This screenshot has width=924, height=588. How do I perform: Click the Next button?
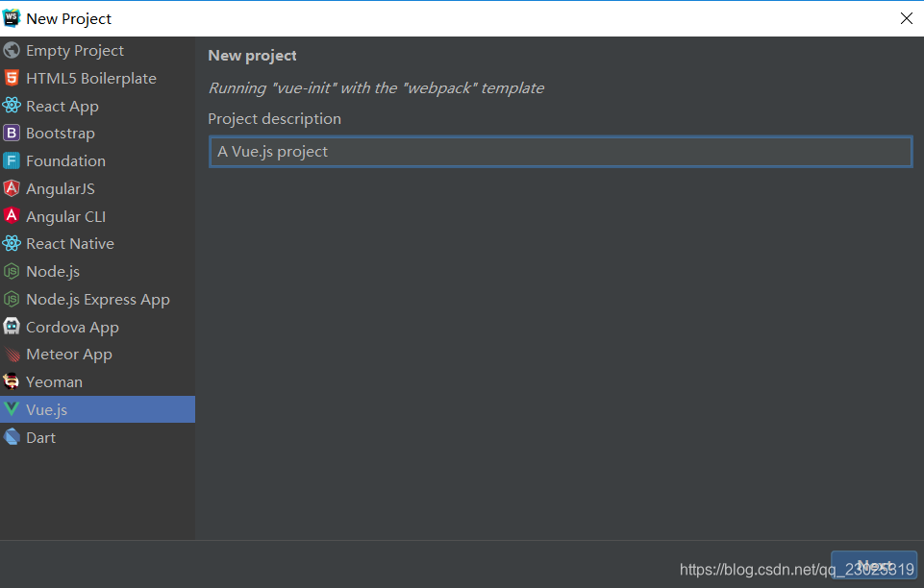[874, 565]
